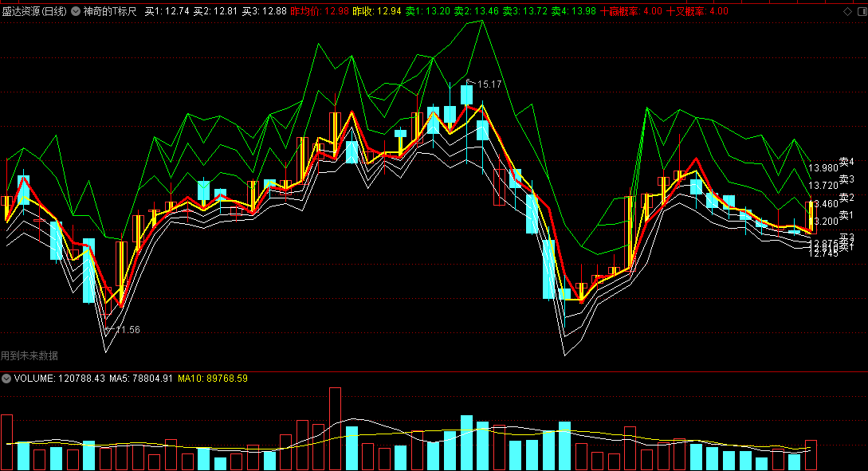Select the 盛达资源(日线) stock title
The width and height of the screenshot is (868, 471).
point(34,11)
